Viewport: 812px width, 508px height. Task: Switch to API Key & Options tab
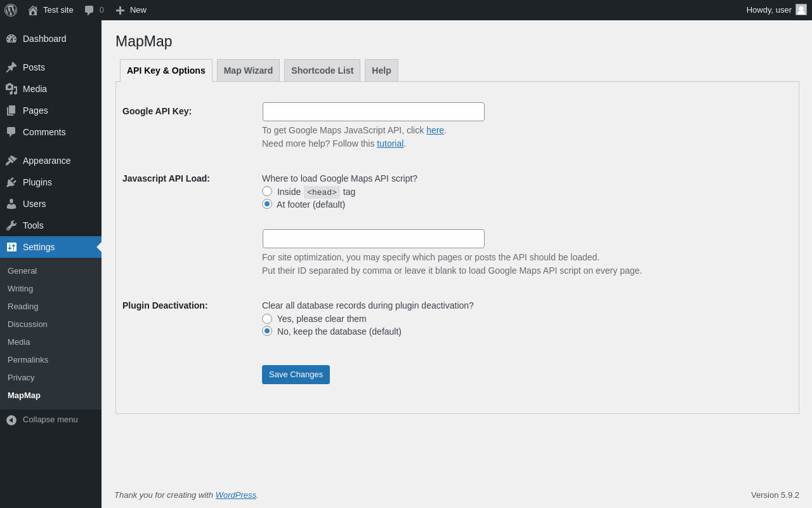pyautogui.click(x=166, y=70)
